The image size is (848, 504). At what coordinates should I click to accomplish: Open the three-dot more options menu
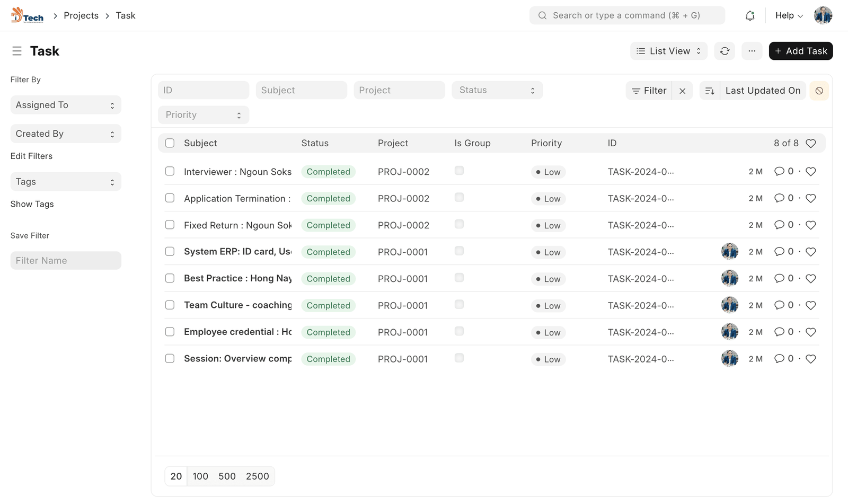pos(752,51)
